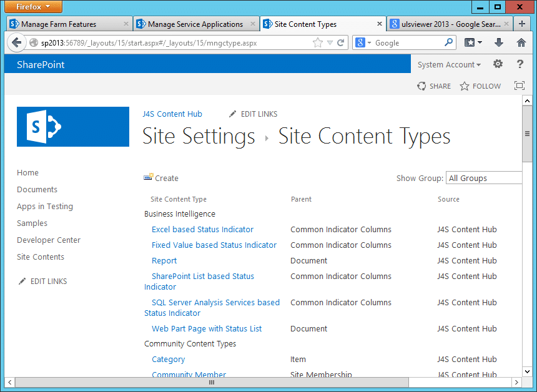Open the URL history dropdown arrow
537x392 pixels.
[x=330, y=43]
